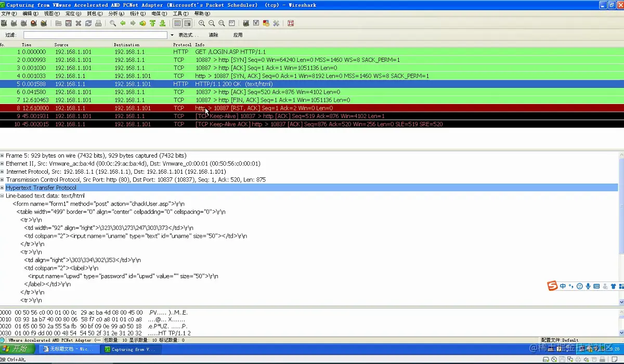Open a capture file folder icon
Image resolution: width=624 pixels, height=364 pixels.
58,23
